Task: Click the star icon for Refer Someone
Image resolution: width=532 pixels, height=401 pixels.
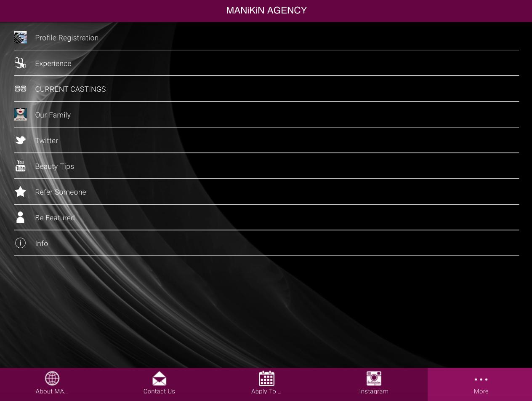Action: point(20,192)
